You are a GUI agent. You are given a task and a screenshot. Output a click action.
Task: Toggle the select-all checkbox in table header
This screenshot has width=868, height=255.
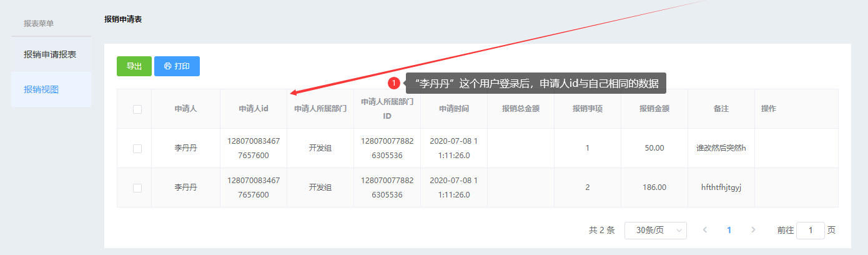pyautogui.click(x=137, y=109)
